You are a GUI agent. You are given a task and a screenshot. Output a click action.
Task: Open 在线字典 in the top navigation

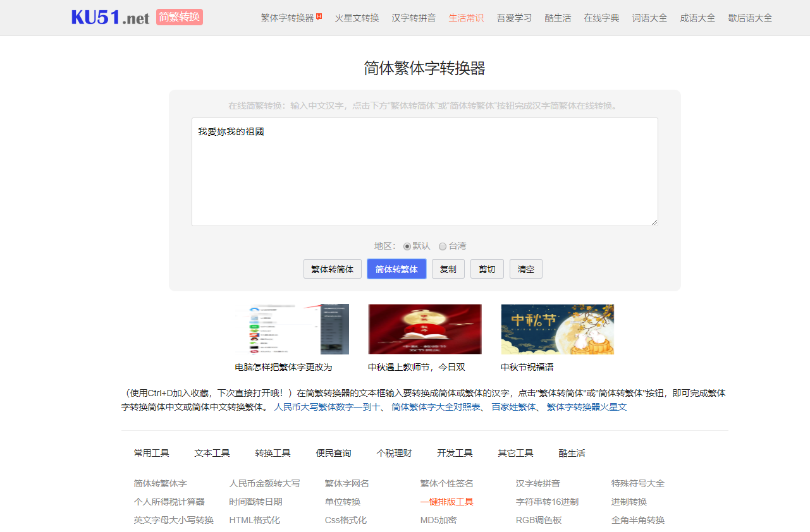click(601, 18)
